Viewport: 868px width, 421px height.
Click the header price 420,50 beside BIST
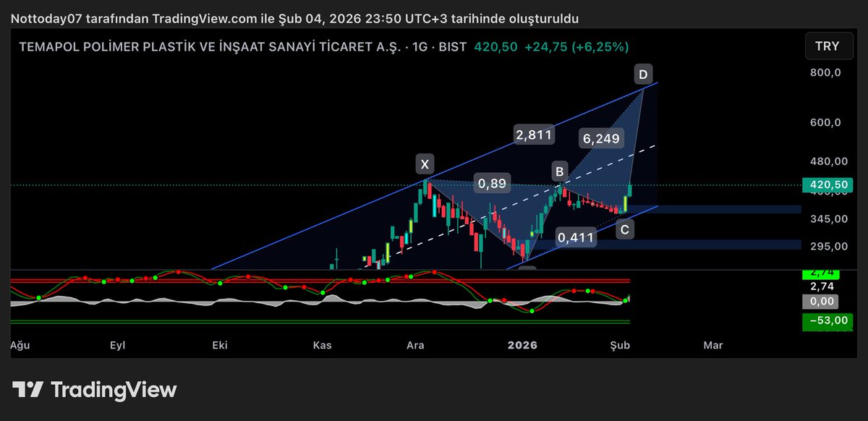coord(495,47)
